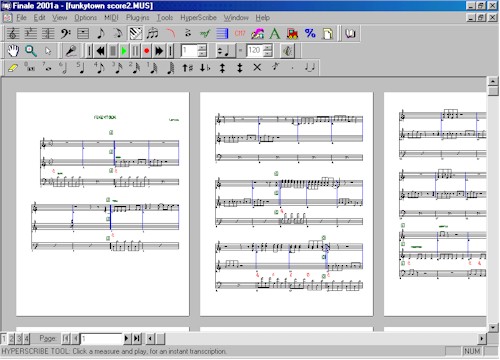The width and height of the screenshot is (500, 360).
Task: Click the lower half step flat tool
Action: click(205, 68)
